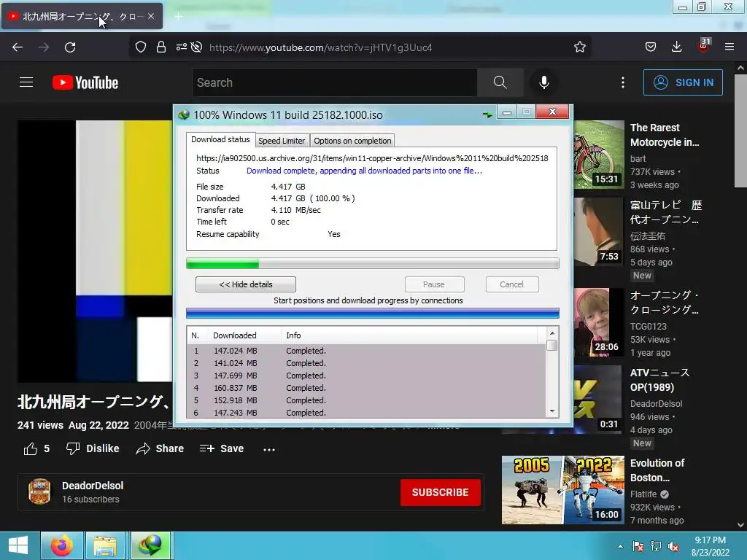
Task: Go to YouTube home via the logo
Action: coord(85,82)
